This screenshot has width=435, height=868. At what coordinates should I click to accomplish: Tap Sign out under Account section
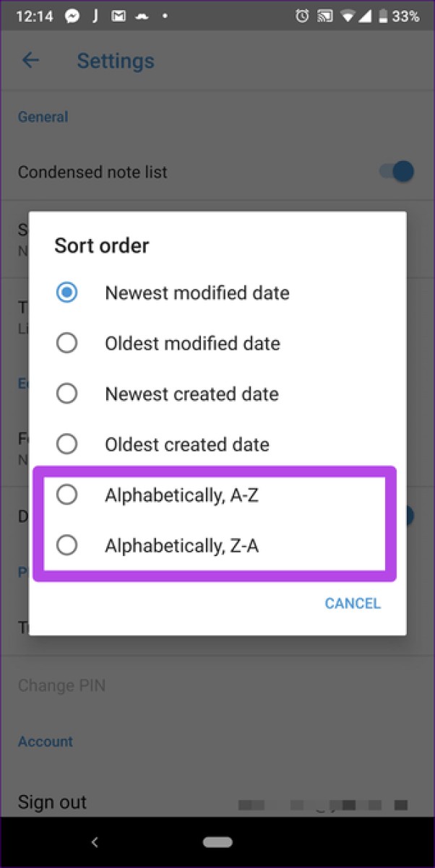(x=51, y=802)
